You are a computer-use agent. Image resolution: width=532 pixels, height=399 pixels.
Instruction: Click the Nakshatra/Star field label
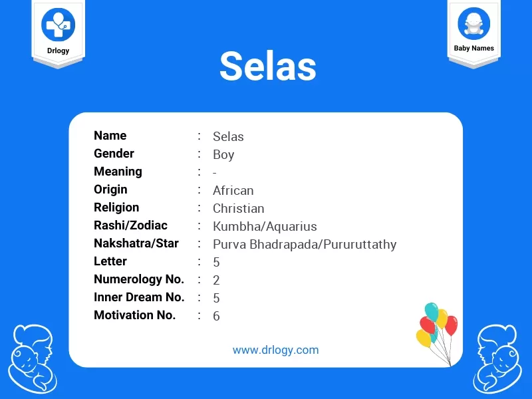[136, 243]
